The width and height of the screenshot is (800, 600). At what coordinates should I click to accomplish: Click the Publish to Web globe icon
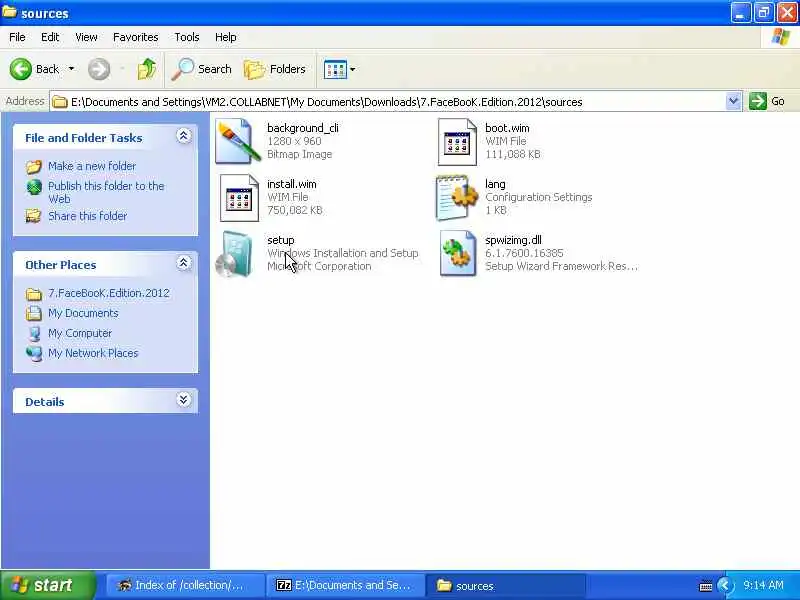point(34,187)
